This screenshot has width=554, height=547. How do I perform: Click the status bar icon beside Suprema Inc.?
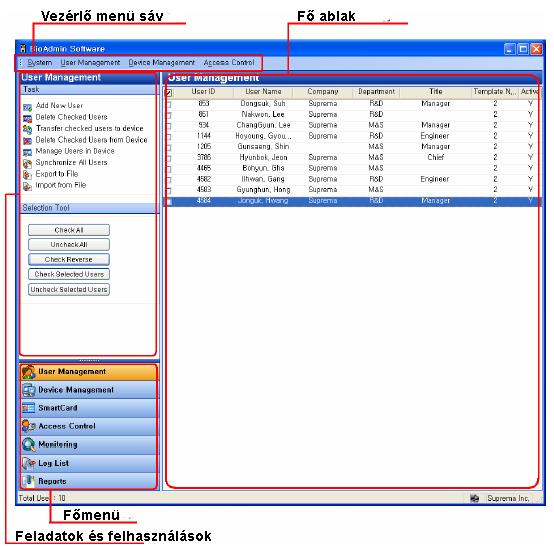pos(475,498)
